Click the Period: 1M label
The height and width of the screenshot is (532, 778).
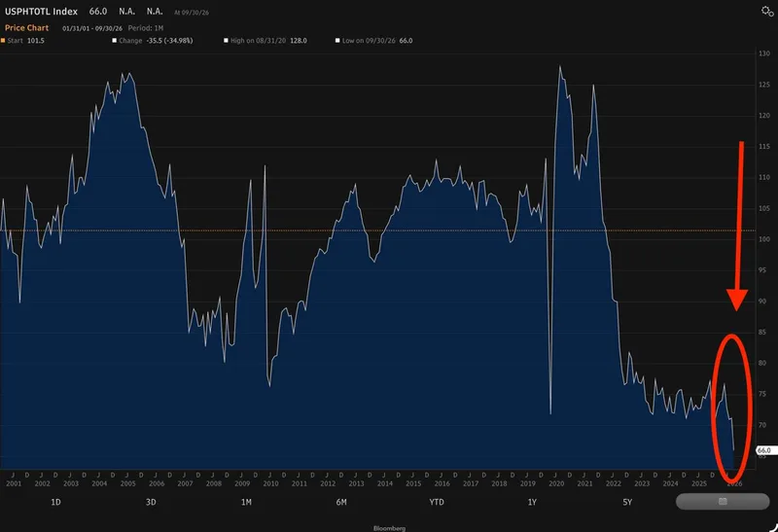145,28
